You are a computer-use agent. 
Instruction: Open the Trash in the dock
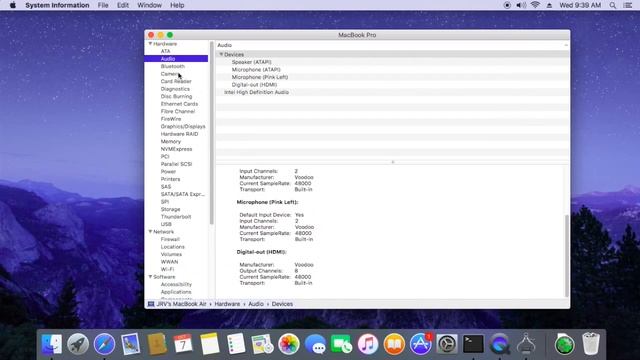pos(591,344)
